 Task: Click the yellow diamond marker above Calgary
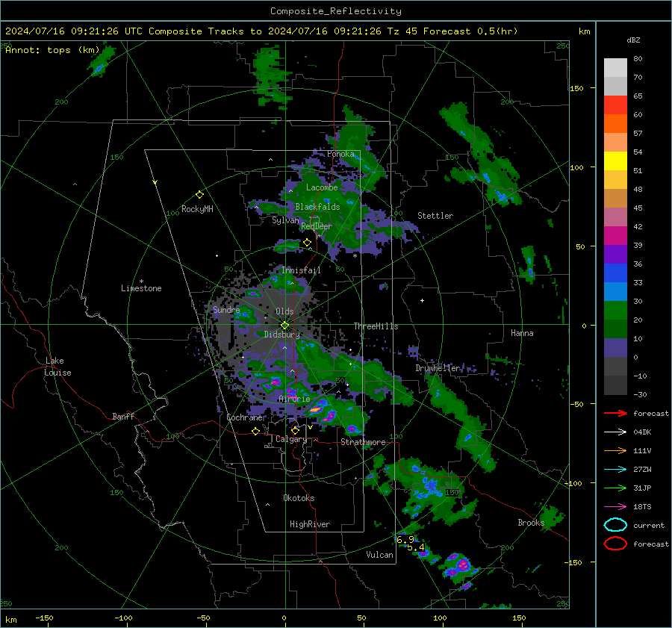click(295, 430)
